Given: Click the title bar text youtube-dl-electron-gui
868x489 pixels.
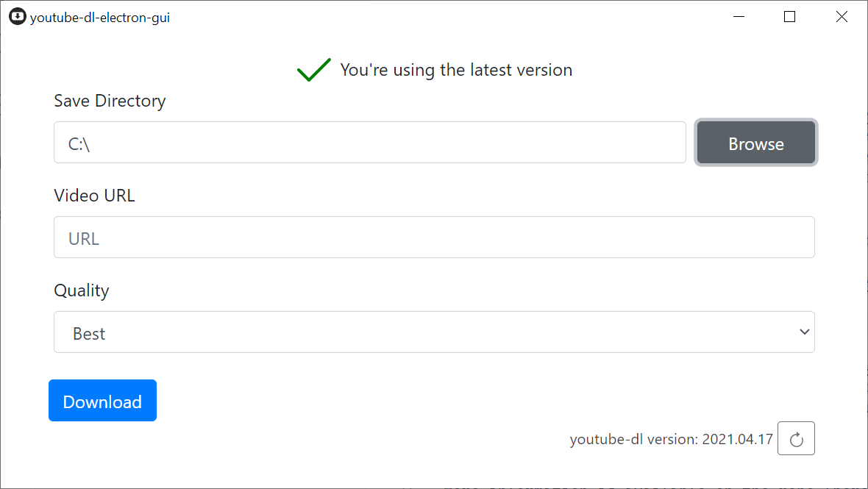Looking at the screenshot, I should [x=99, y=16].
